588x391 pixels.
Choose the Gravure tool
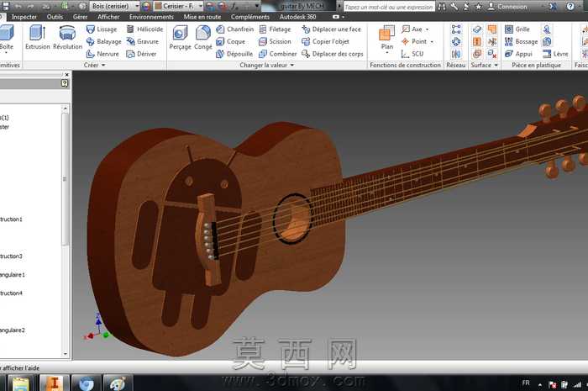[143, 41]
